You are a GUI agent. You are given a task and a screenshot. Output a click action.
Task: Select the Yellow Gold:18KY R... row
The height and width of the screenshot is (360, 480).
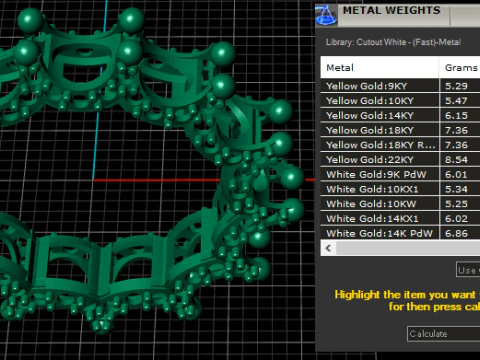tap(400, 145)
